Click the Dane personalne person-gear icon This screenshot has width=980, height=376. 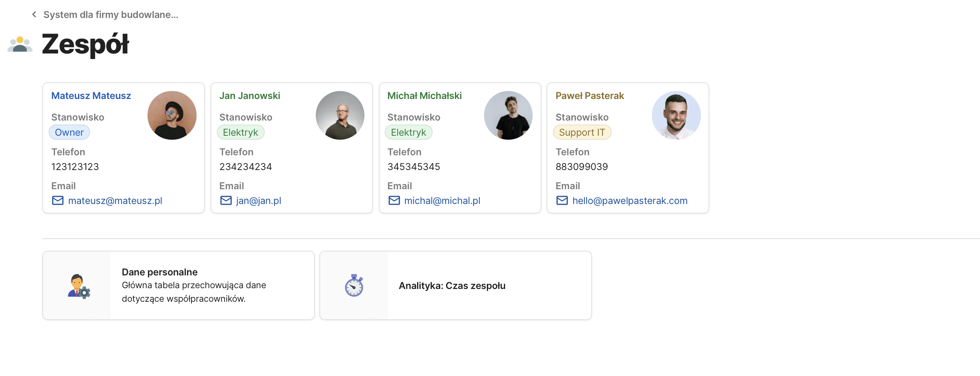tap(78, 286)
